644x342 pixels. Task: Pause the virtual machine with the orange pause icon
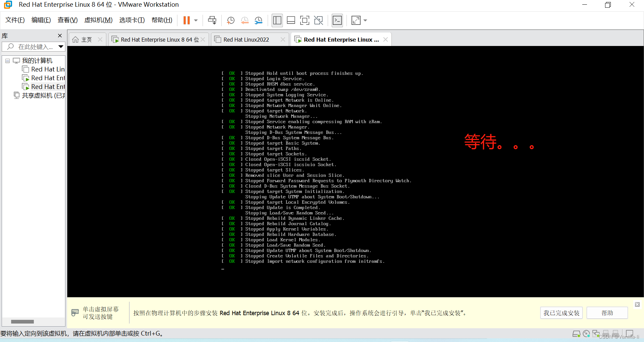pos(186,20)
